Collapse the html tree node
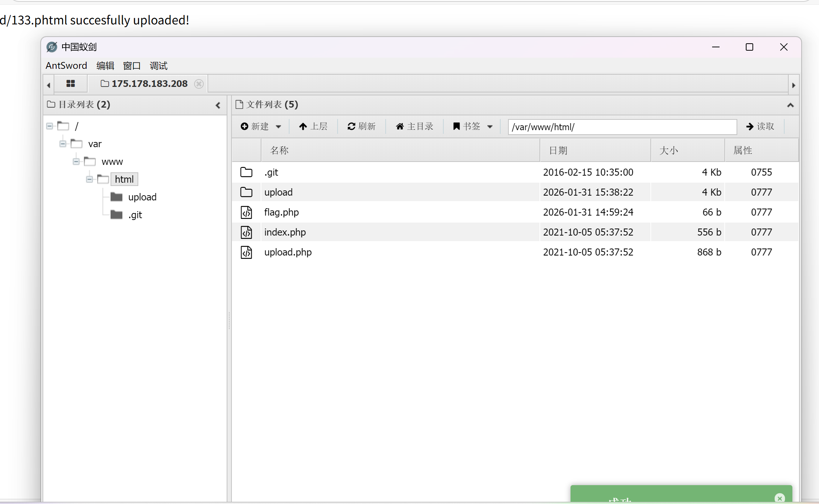Screen dimensions: 819x504 pyautogui.click(x=89, y=179)
